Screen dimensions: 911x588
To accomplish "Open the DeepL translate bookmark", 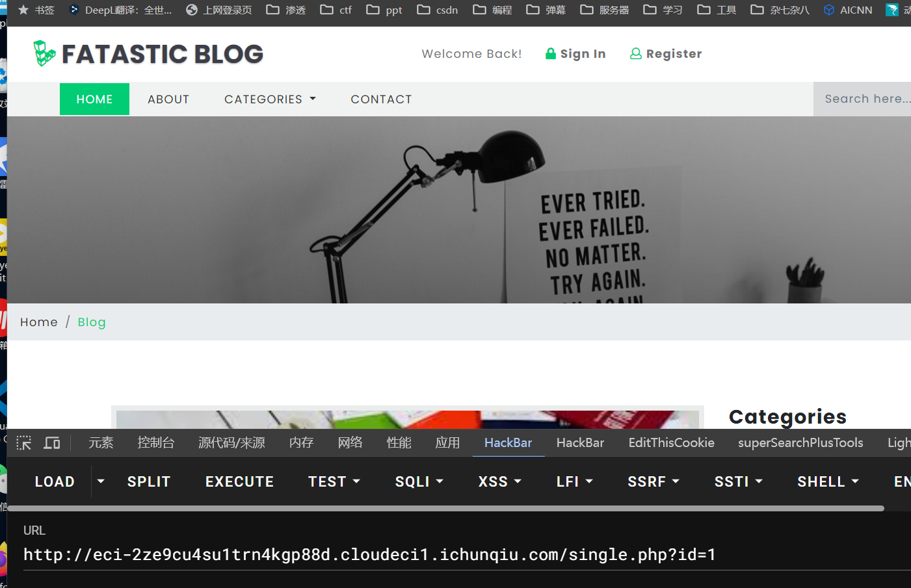I will pos(121,10).
